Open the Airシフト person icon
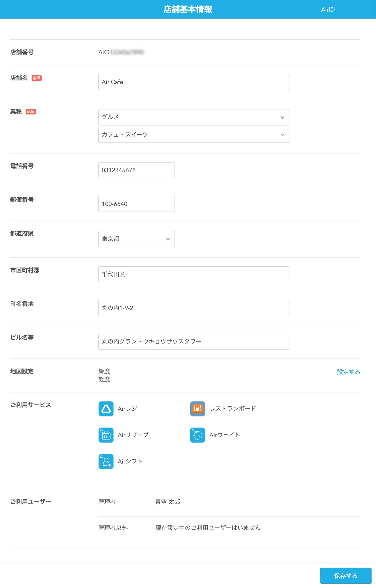 (x=106, y=461)
